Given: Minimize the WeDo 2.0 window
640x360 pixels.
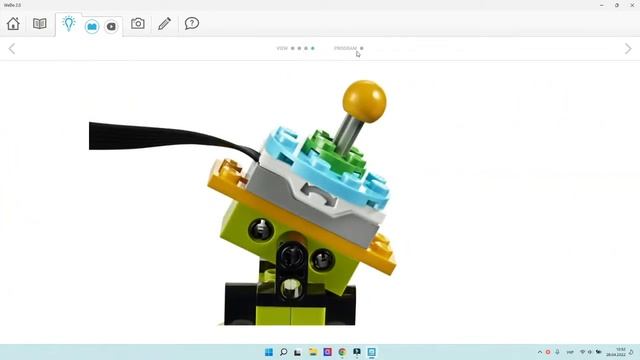Looking at the screenshot, I should click(602, 5).
